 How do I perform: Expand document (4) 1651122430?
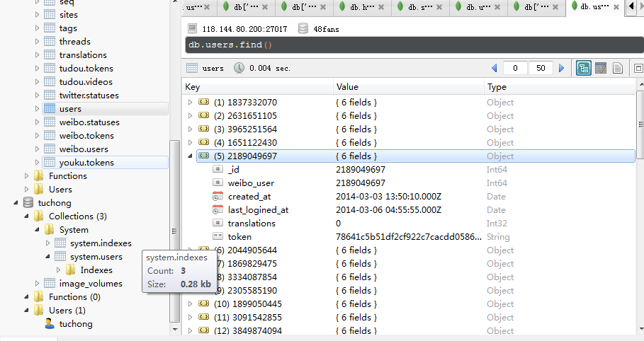tap(190, 142)
